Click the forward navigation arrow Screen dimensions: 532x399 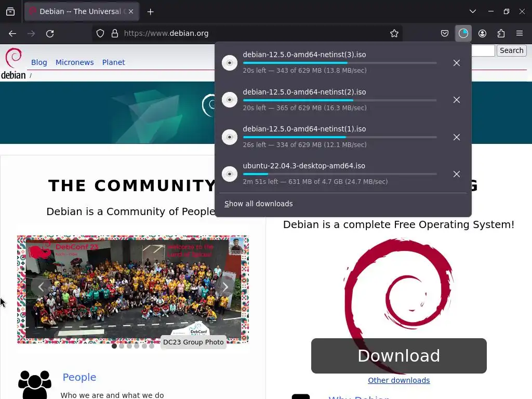[x=31, y=34]
